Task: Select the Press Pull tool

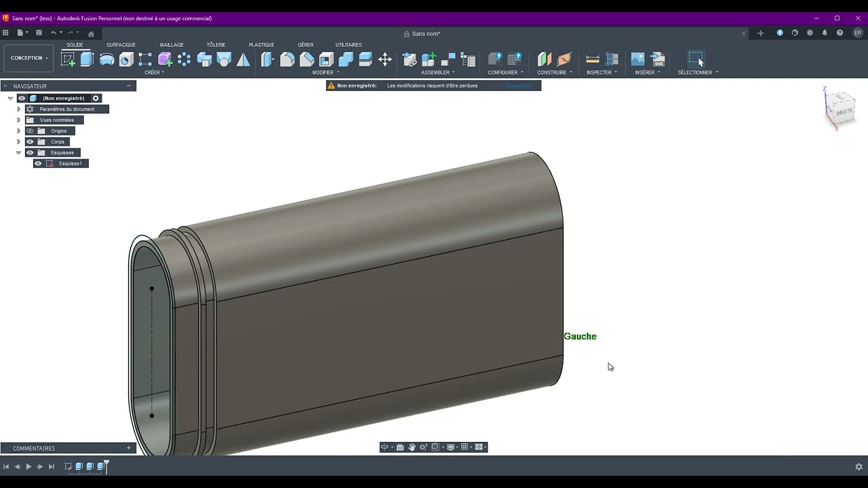Action: 267,60
